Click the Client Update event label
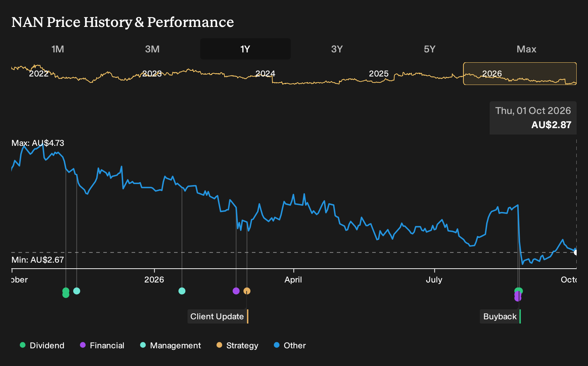 point(218,316)
